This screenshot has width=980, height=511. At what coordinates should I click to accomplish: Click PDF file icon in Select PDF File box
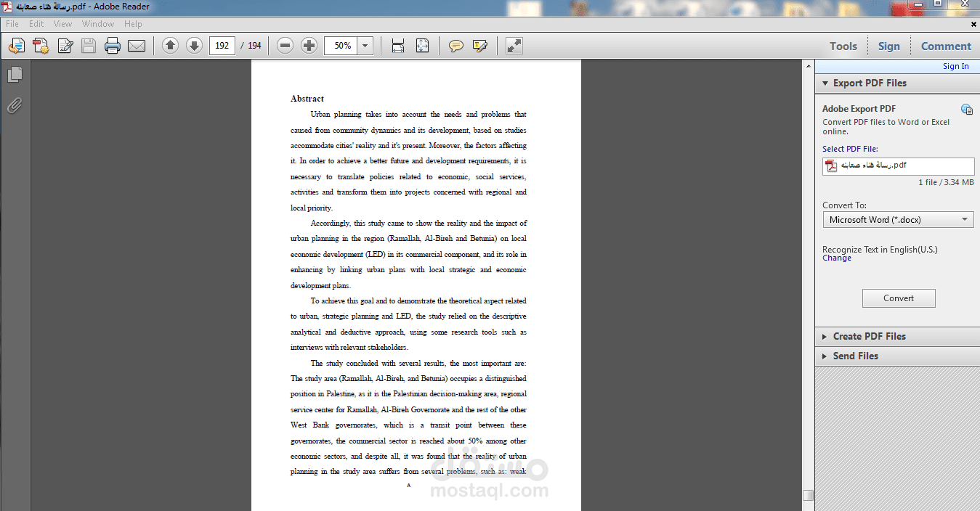pos(831,165)
